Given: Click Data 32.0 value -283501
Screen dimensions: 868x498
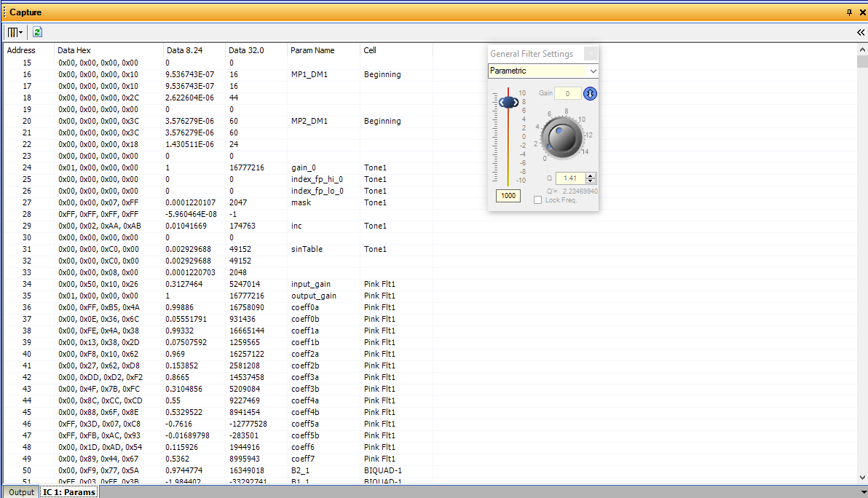Looking at the screenshot, I should (x=244, y=435).
